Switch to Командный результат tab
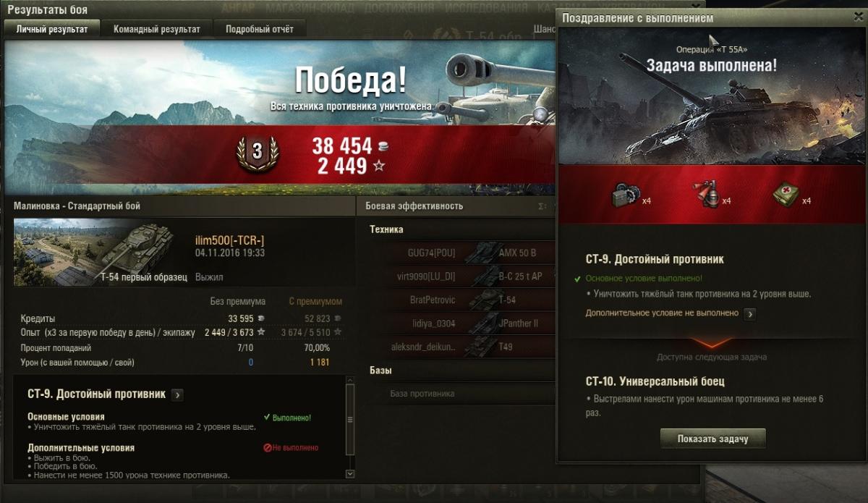Screen dimensions: 868x503 pos(157,29)
